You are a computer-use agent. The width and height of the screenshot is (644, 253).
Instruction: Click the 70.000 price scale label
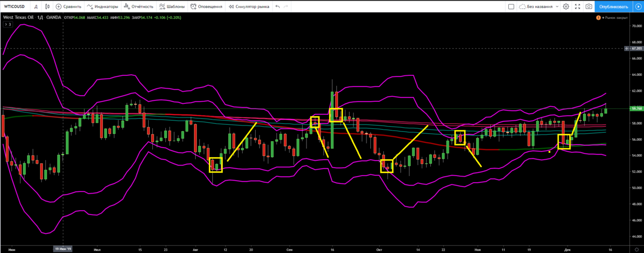(x=636, y=25)
